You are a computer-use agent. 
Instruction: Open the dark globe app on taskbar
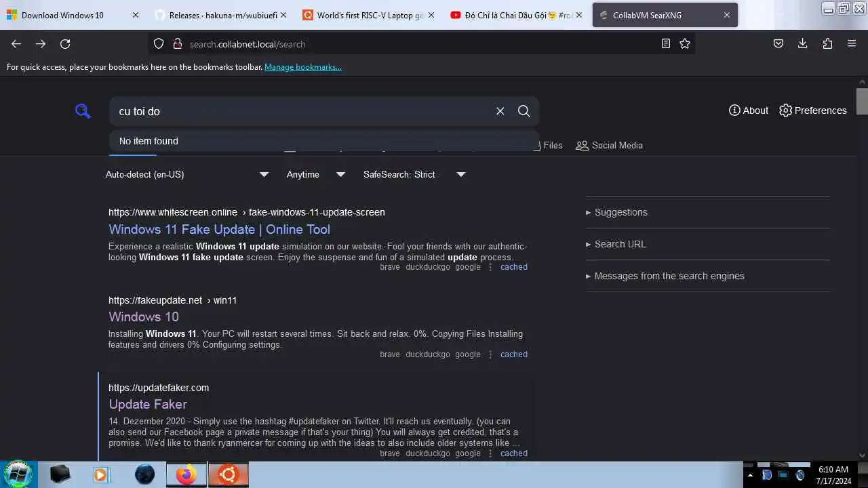(x=144, y=474)
